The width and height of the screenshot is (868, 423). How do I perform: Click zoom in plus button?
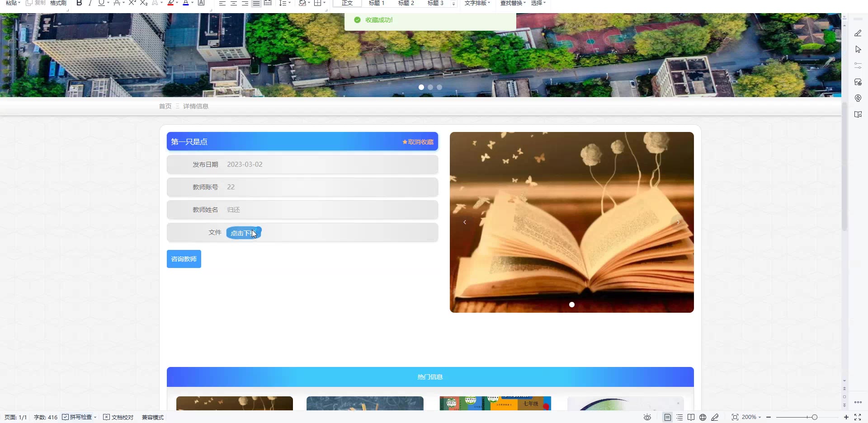pyautogui.click(x=846, y=417)
